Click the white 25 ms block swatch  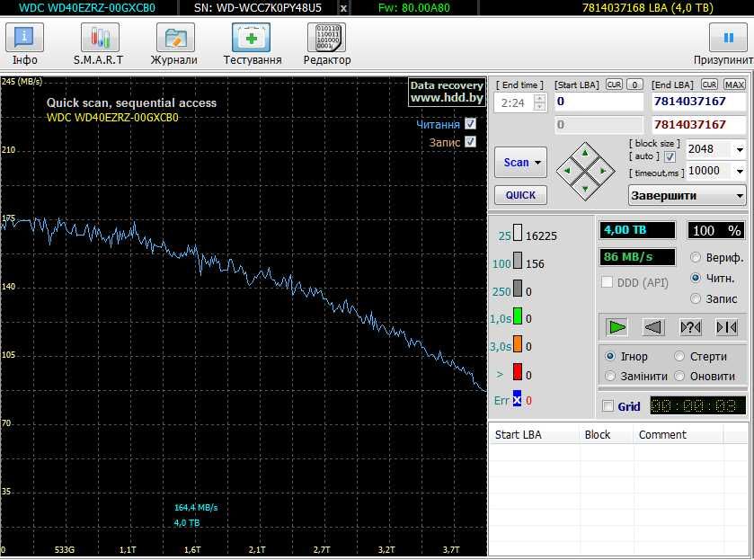pyautogui.click(x=518, y=233)
